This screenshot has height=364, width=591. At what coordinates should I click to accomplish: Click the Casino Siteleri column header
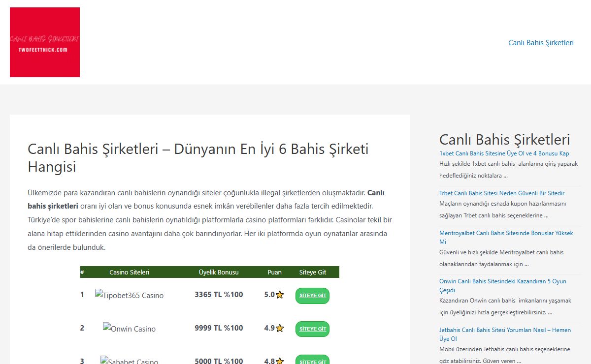click(129, 272)
